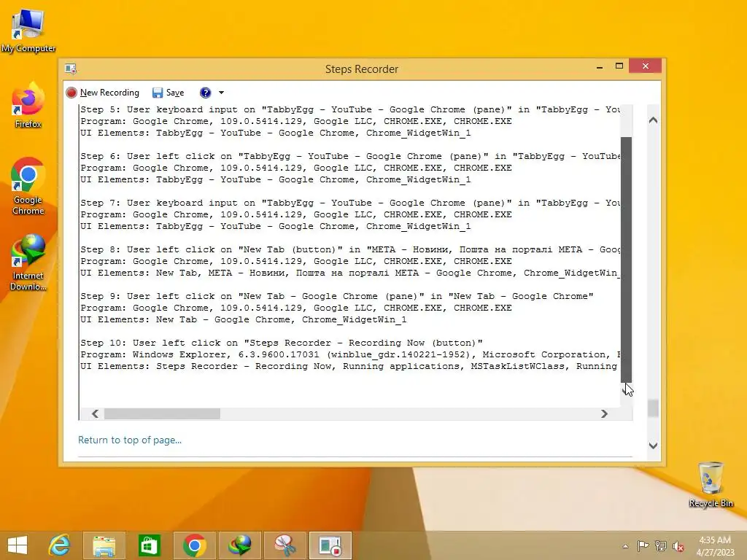Click the muted volume tray icon
The image size is (747, 560).
point(678,546)
